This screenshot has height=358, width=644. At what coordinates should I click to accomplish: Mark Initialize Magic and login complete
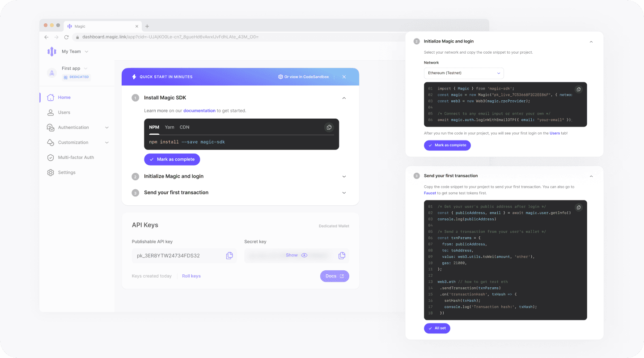(x=447, y=145)
